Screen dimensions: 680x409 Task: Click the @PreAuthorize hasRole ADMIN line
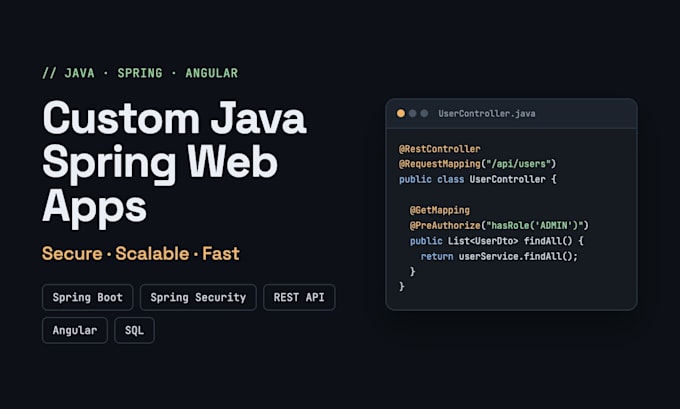(499, 226)
